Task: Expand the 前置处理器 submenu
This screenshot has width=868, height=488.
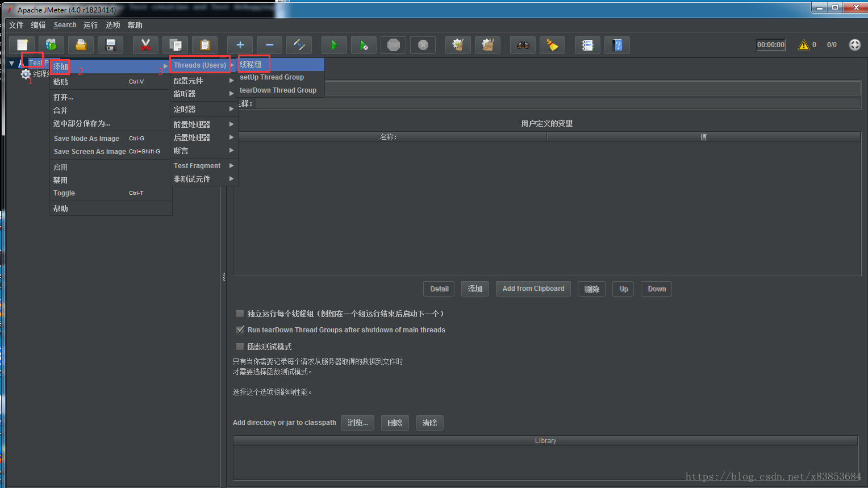Action: click(203, 124)
